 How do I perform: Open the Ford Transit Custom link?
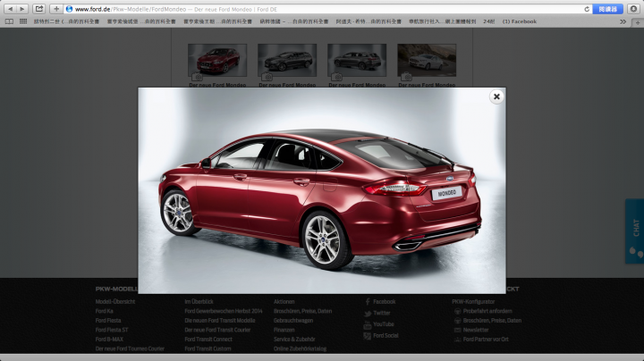[208, 348]
